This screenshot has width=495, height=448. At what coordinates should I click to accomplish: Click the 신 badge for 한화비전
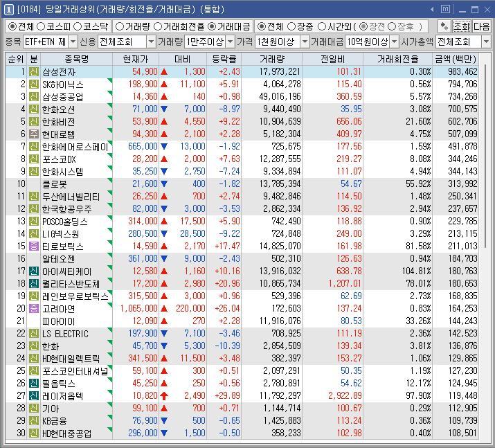coord(34,122)
